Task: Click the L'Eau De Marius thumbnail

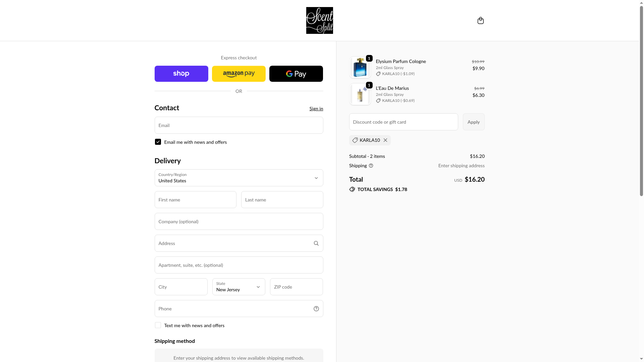Action: (360, 94)
